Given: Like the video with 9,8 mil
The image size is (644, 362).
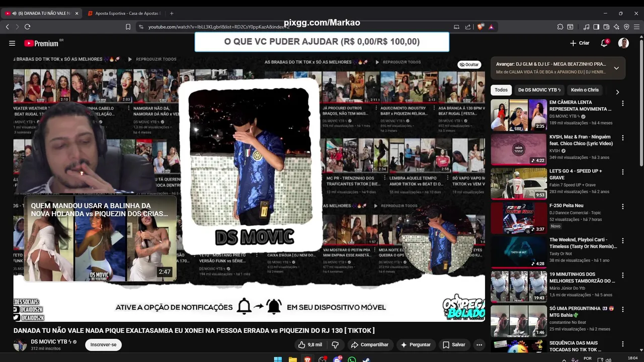Looking at the screenshot, I should (x=310, y=344).
